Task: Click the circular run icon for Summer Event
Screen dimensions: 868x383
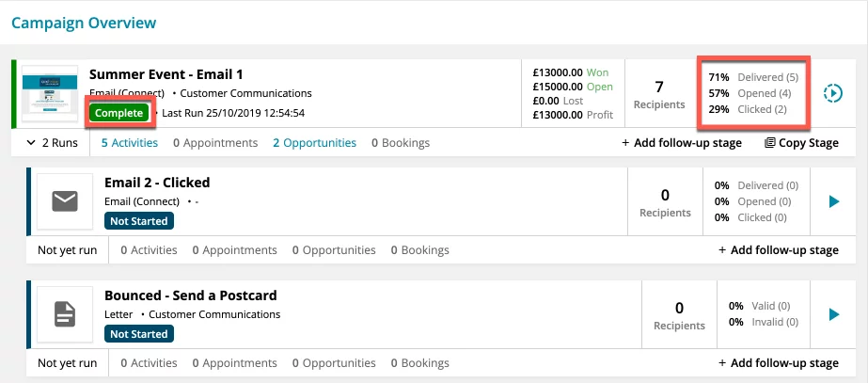Action: pos(832,93)
